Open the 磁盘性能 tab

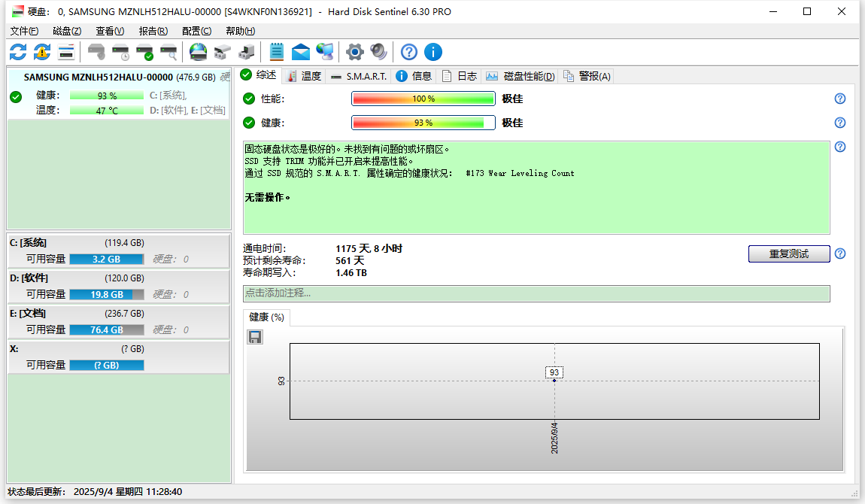[521, 76]
